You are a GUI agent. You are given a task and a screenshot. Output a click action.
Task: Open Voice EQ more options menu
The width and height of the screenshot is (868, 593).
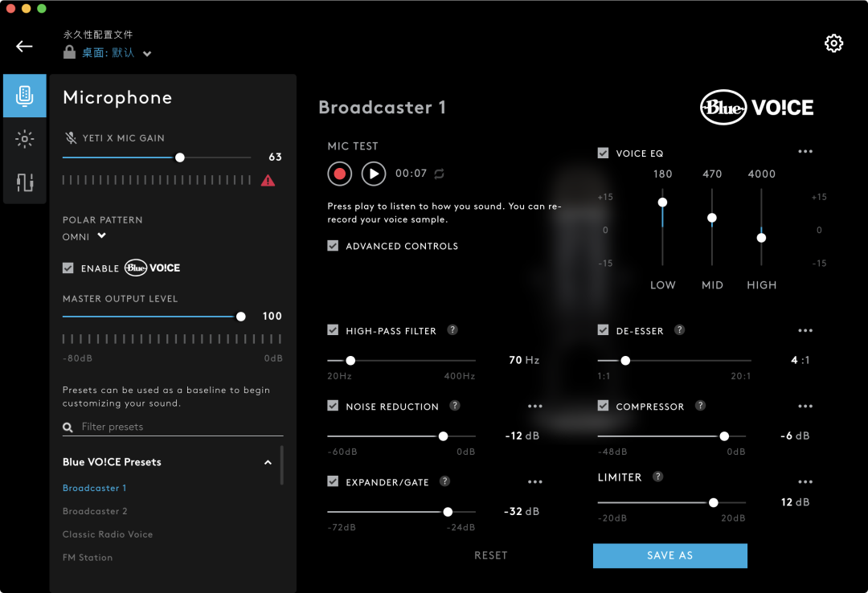(x=805, y=152)
